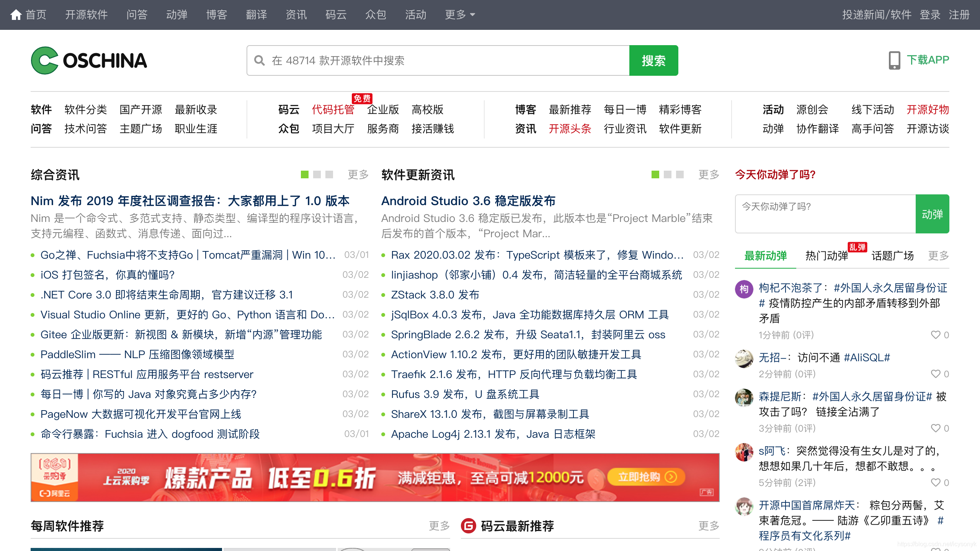Click the OSCHINA logo

[x=89, y=60]
